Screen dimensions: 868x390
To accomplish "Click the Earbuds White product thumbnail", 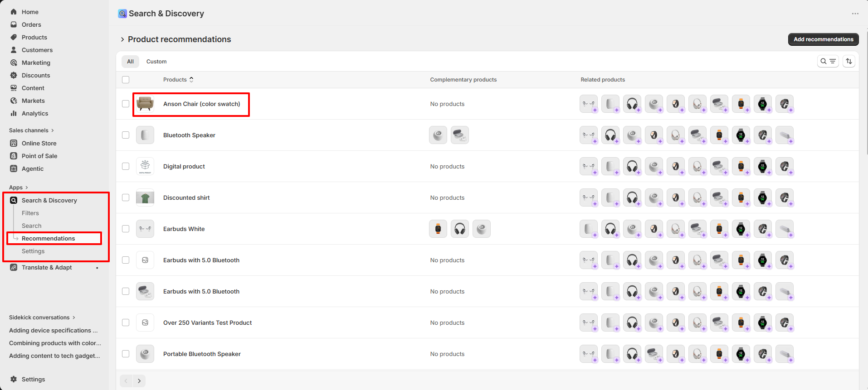I will click(145, 229).
